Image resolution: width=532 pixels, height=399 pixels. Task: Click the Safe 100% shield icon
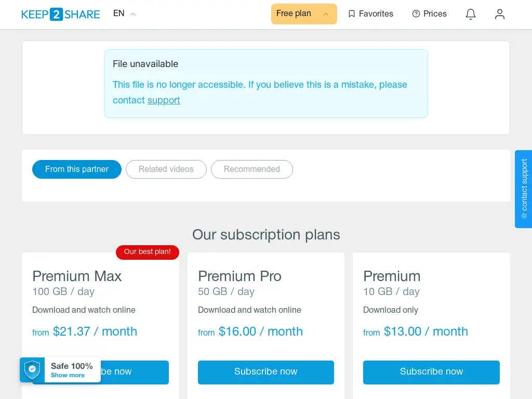[32, 369]
